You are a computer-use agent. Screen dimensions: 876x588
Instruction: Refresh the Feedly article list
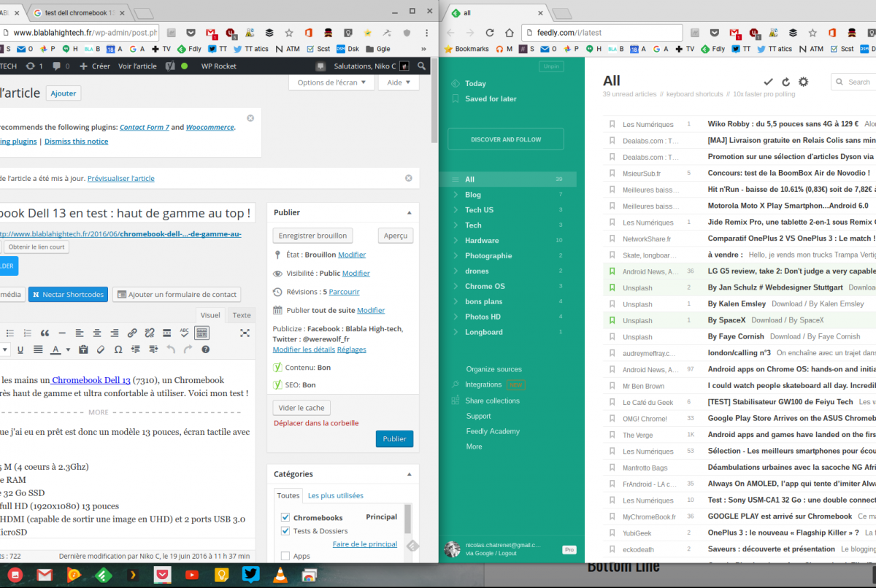point(785,82)
